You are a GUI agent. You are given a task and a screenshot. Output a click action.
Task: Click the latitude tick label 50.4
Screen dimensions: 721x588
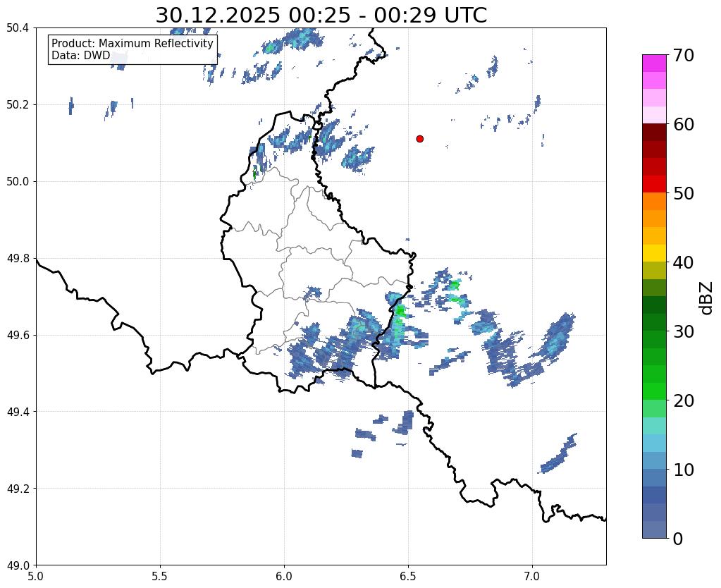(x=18, y=28)
